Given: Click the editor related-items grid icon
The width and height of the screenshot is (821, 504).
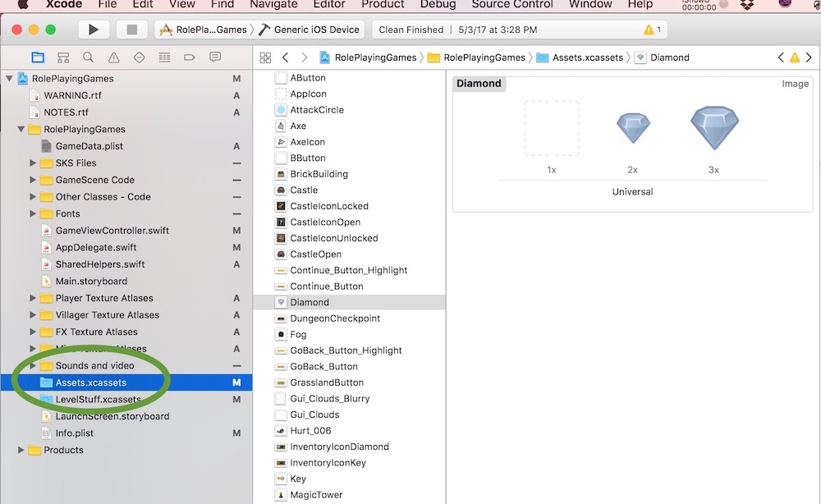Looking at the screenshot, I should [x=265, y=57].
